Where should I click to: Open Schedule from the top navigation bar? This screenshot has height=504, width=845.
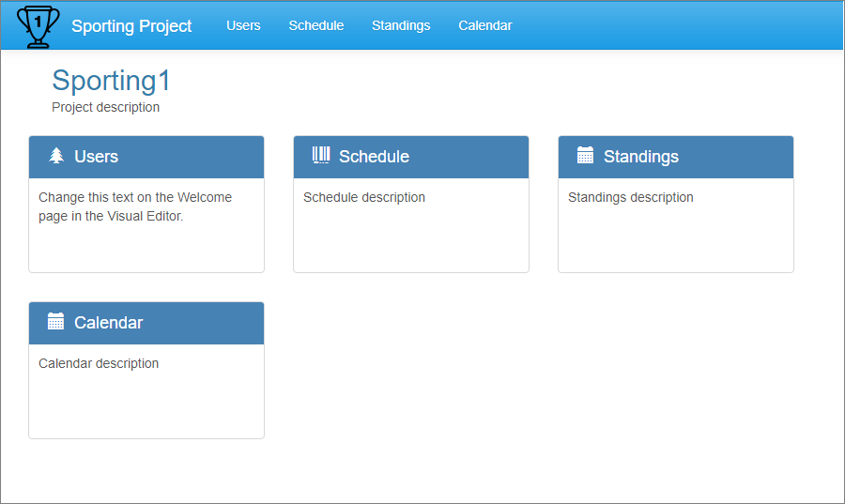(316, 25)
